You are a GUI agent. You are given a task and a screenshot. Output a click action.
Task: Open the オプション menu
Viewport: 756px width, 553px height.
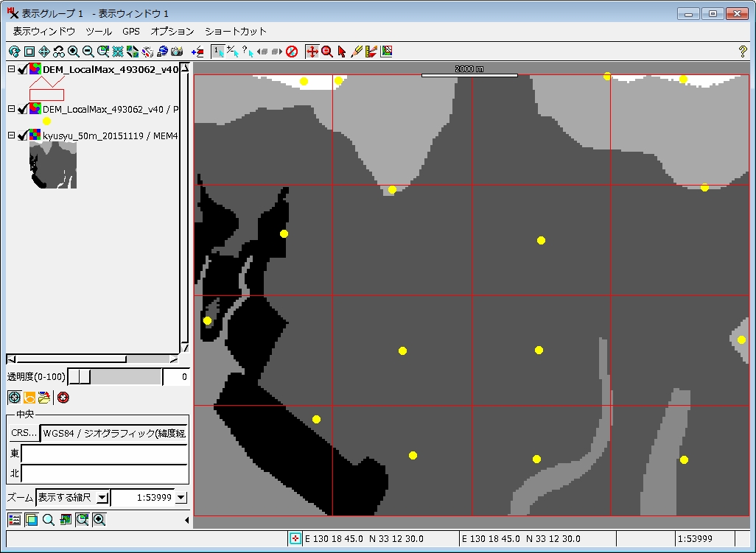click(x=172, y=32)
